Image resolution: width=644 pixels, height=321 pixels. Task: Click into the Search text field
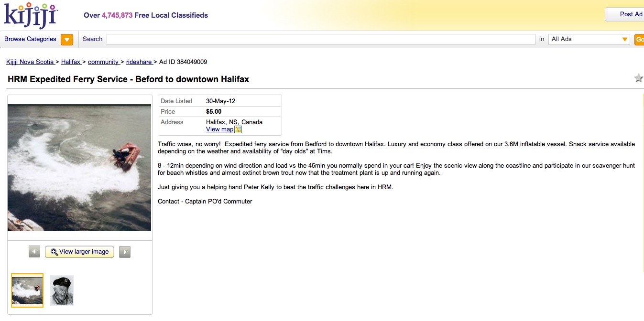point(320,39)
